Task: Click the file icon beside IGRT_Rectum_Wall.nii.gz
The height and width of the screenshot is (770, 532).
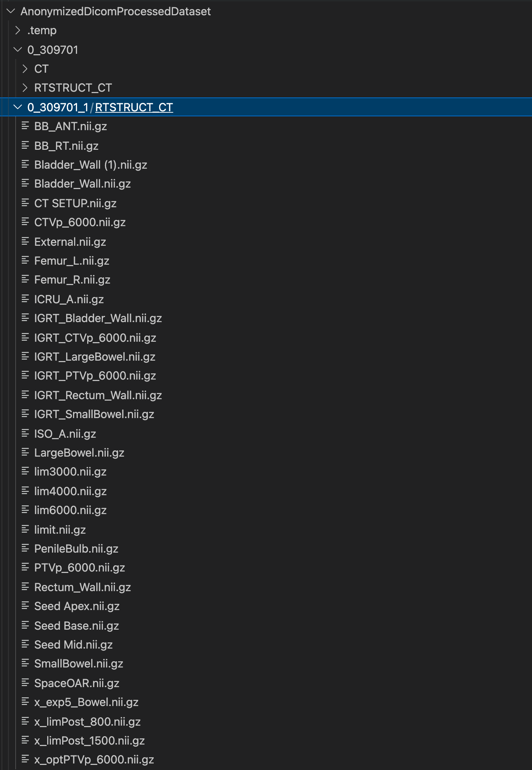Action: click(25, 395)
